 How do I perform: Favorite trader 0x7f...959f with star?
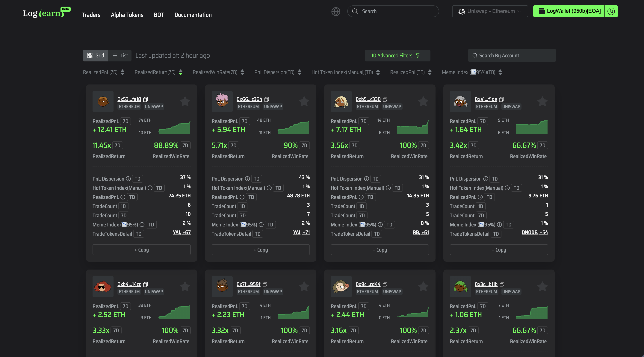click(304, 287)
